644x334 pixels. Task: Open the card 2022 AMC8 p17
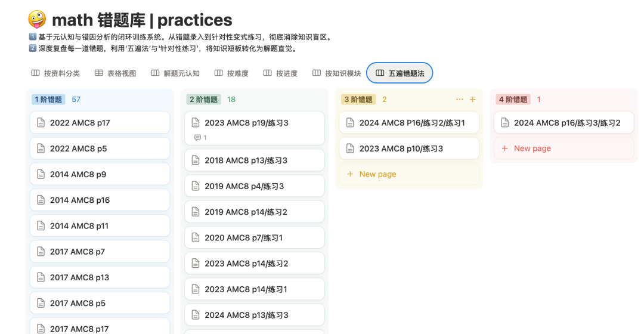point(100,122)
